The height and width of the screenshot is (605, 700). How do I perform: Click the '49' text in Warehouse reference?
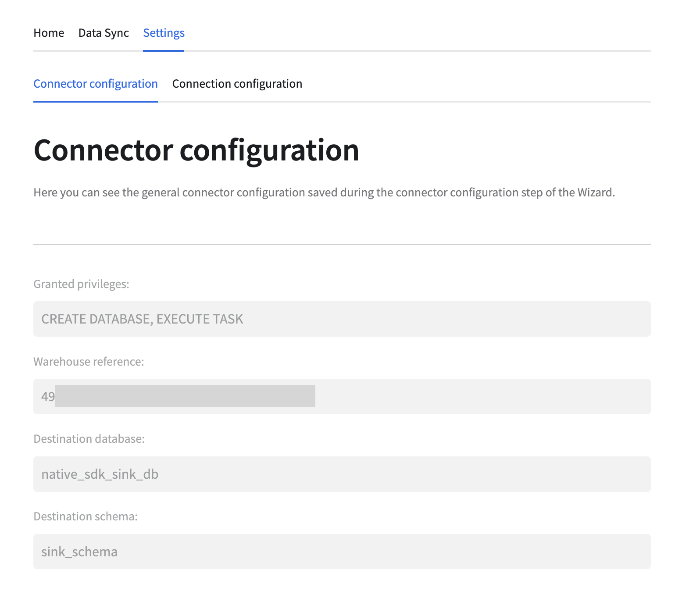48,397
